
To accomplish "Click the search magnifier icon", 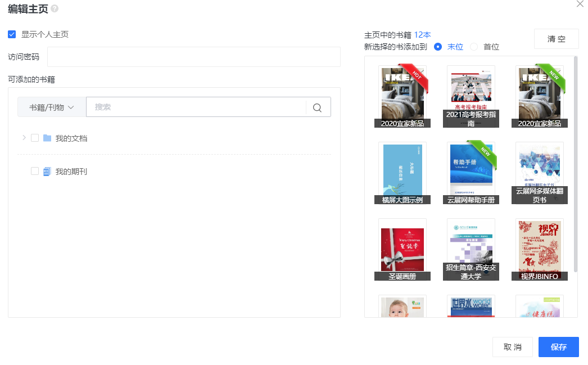I will pyautogui.click(x=317, y=107).
